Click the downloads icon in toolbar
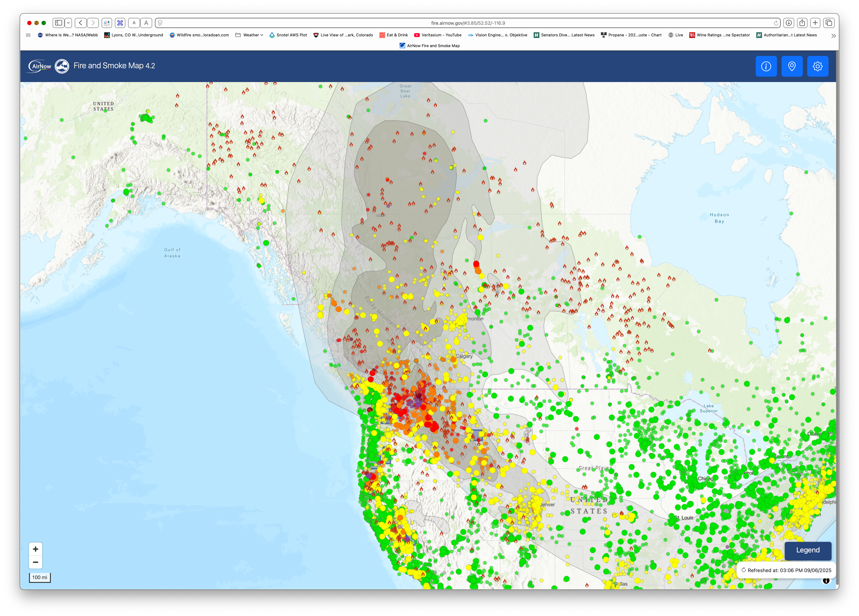Image resolution: width=859 pixels, height=616 pixels. (789, 23)
